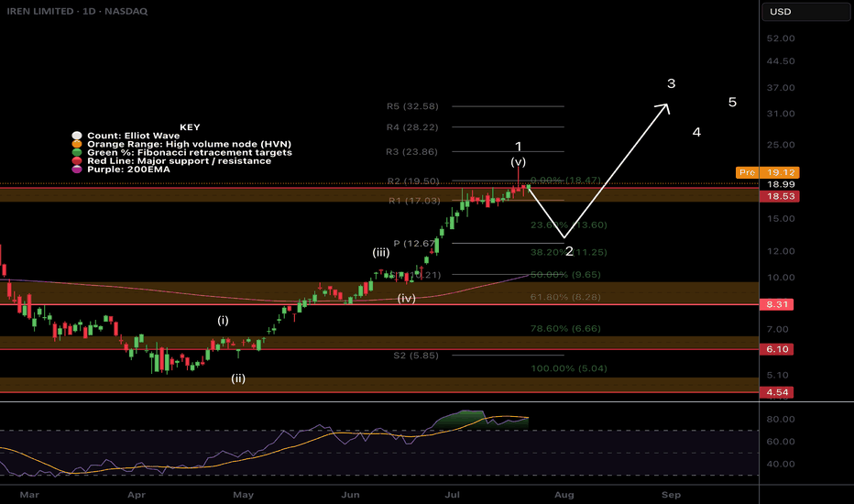This screenshot has height=504, width=854.
Task: Select the wave (ii) label
Action: click(238, 378)
